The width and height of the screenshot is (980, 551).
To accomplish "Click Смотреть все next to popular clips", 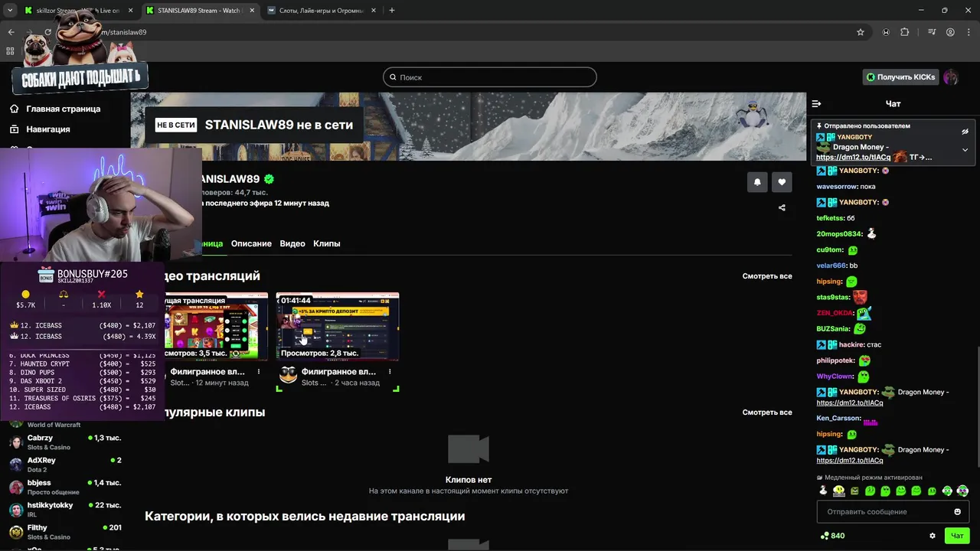I will pos(767,412).
